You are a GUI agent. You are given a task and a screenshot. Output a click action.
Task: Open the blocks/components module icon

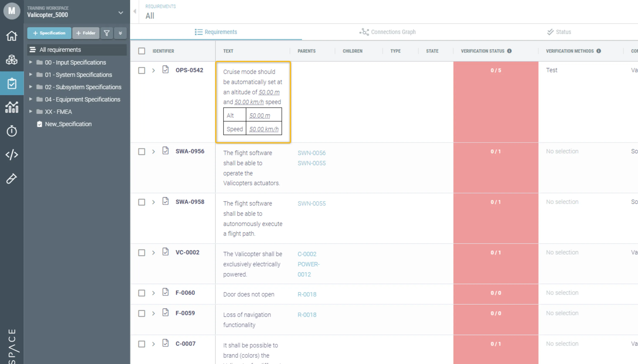(x=11, y=60)
